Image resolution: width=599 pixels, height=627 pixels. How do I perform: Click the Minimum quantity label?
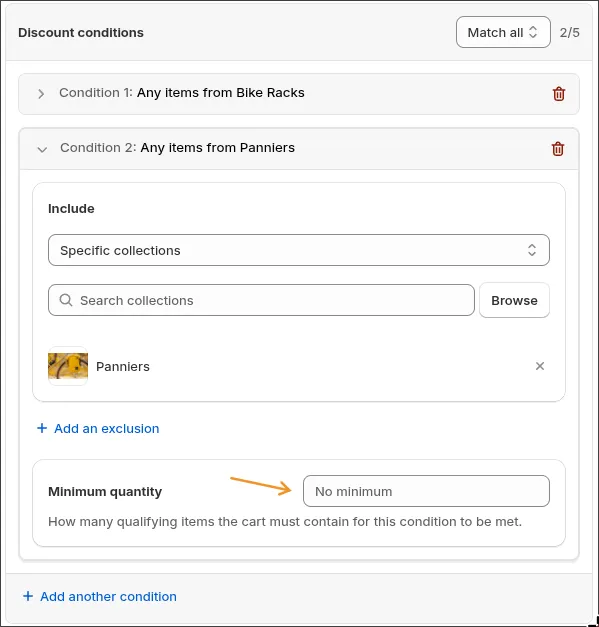tap(105, 491)
